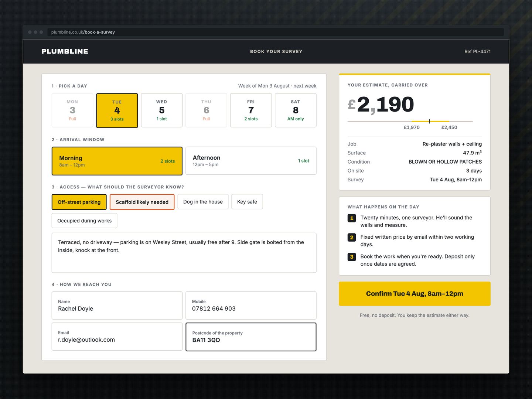Screen dimensions: 532x399
Task: Click the Tue 4 Aug, 8am–12pm survey value
Action: pyautogui.click(x=456, y=180)
